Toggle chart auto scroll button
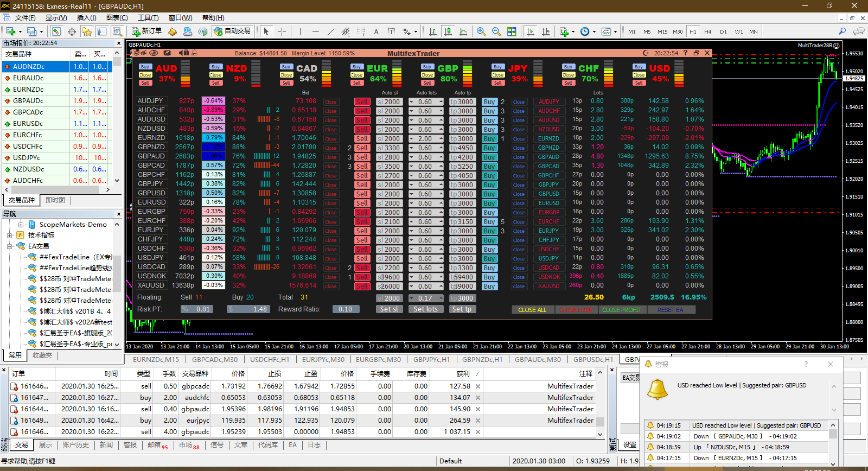Image resolution: width=868 pixels, height=471 pixels. tap(531, 31)
